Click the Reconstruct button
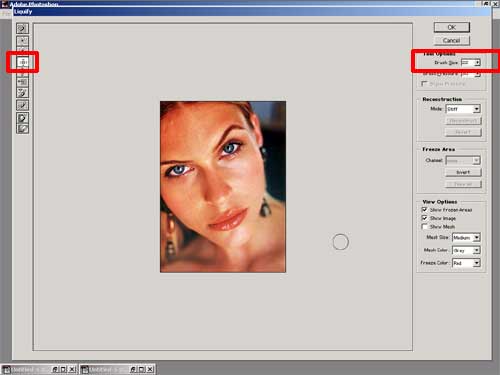Screen dimensions: 500x375 coord(463,121)
